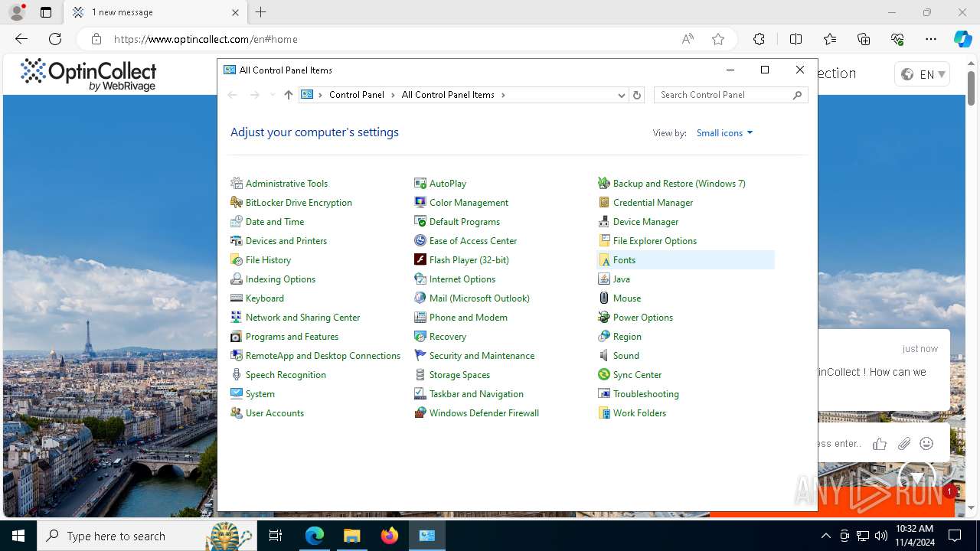The width and height of the screenshot is (980, 551).
Task: Open the Device Manager icon
Action: tap(604, 222)
